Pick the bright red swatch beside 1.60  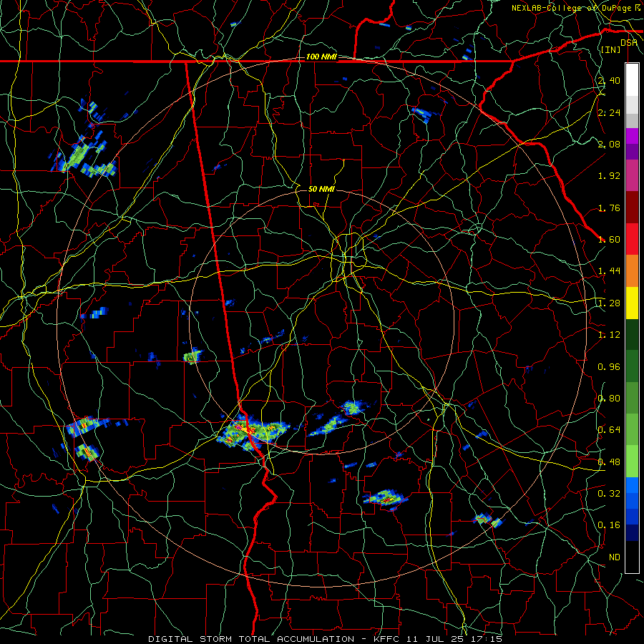[x=632, y=239]
